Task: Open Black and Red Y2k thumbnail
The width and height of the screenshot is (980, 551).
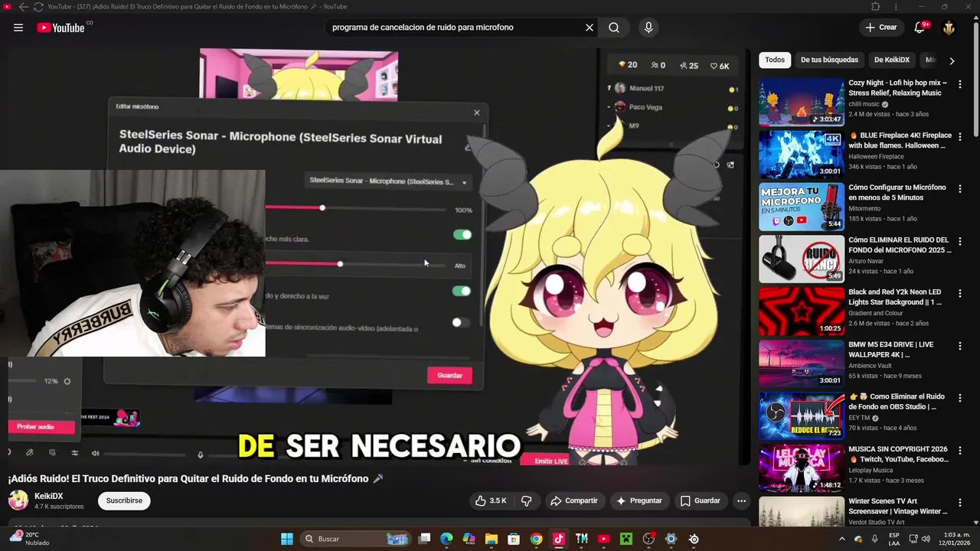Action: pyautogui.click(x=802, y=311)
